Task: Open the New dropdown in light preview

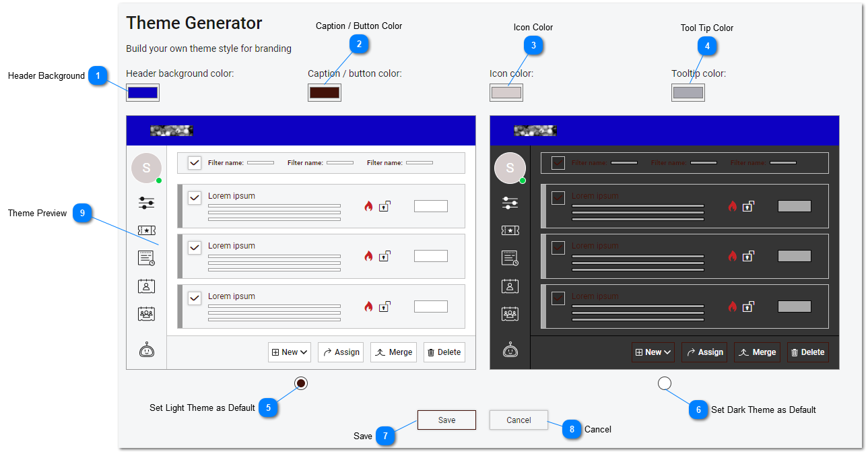Action: [290, 352]
